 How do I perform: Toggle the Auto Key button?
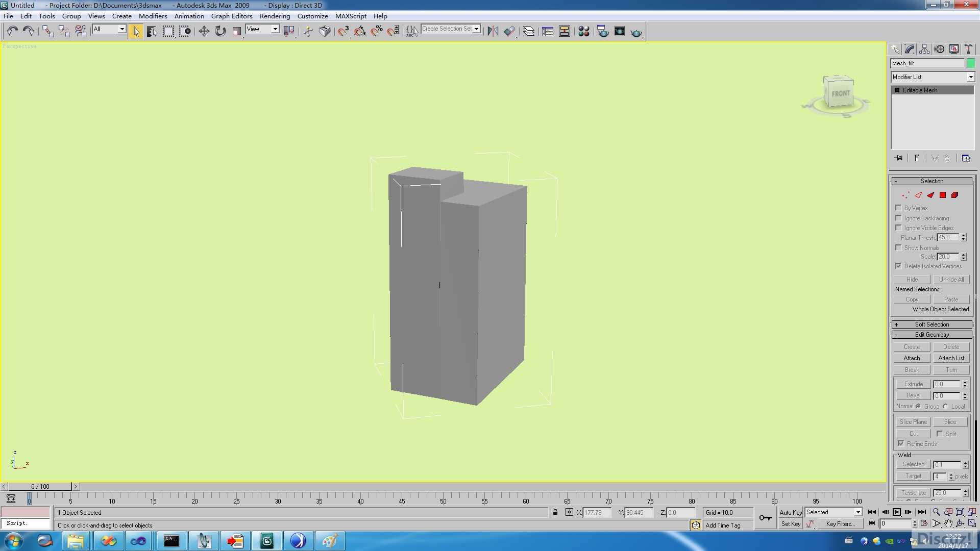pyautogui.click(x=791, y=512)
